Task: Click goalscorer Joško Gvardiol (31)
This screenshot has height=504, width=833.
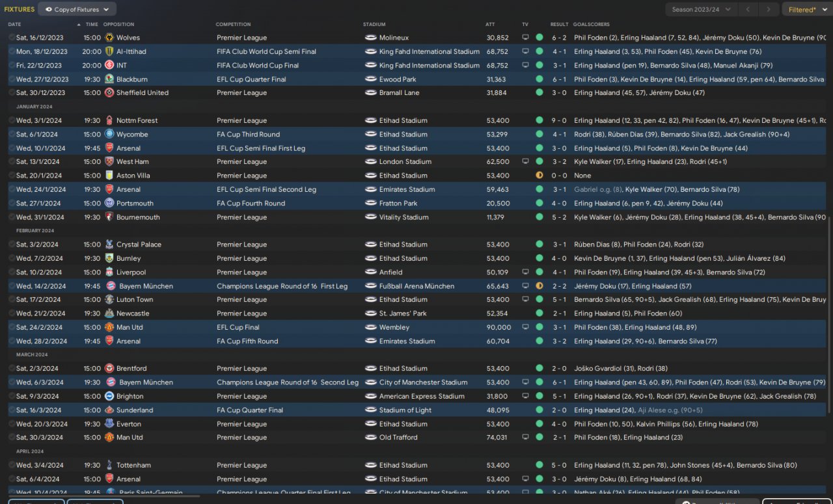Action: (x=607, y=369)
